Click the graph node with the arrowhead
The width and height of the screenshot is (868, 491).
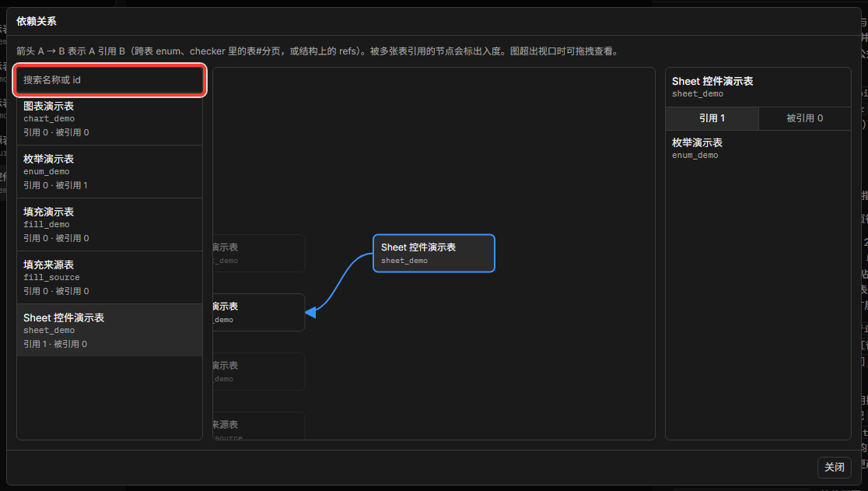tap(258, 312)
